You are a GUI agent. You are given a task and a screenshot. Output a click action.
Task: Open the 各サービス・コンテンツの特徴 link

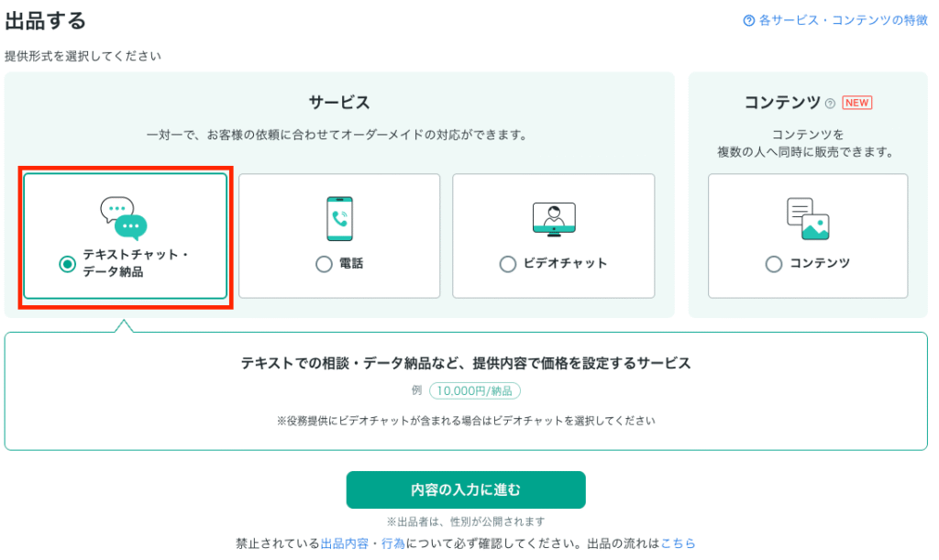coord(835,20)
